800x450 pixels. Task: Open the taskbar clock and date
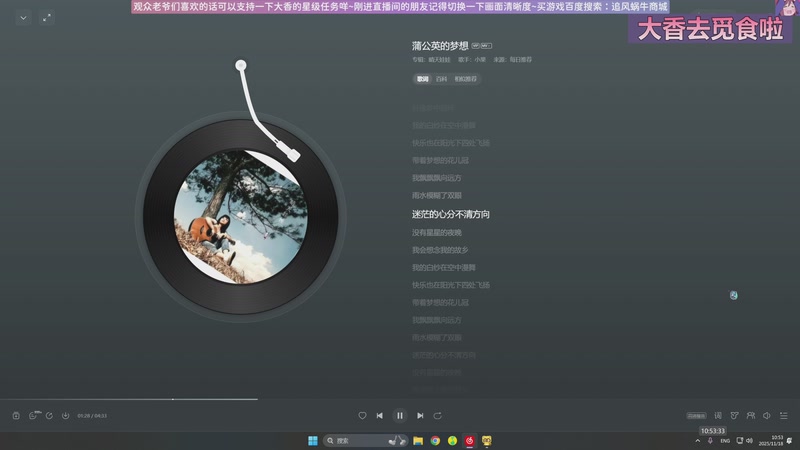(x=770, y=441)
